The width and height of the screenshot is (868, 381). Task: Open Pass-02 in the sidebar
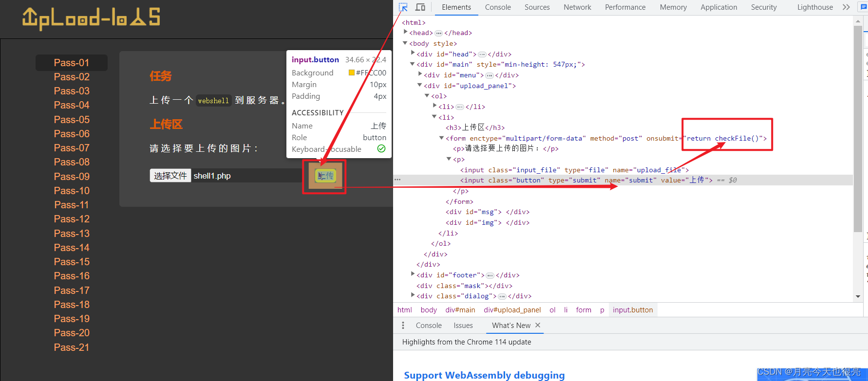point(72,77)
